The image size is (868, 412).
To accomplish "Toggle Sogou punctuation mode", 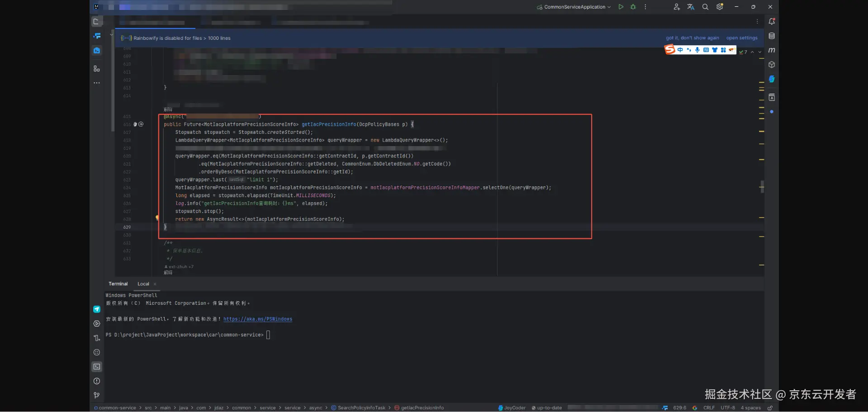I will tap(689, 50).
